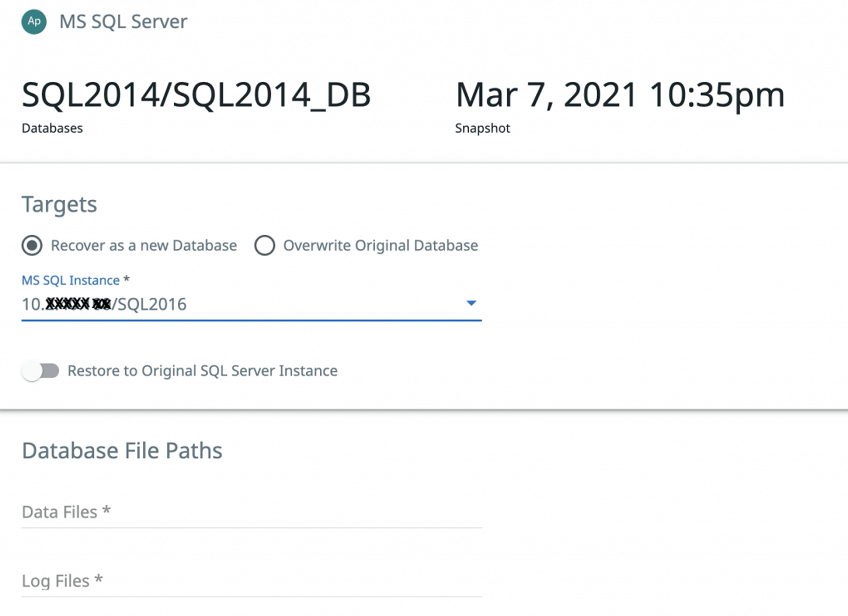Click the "Restore to Original SQL Server Instance" label
This screenshot has width=848, height=616.
point(202,371)
